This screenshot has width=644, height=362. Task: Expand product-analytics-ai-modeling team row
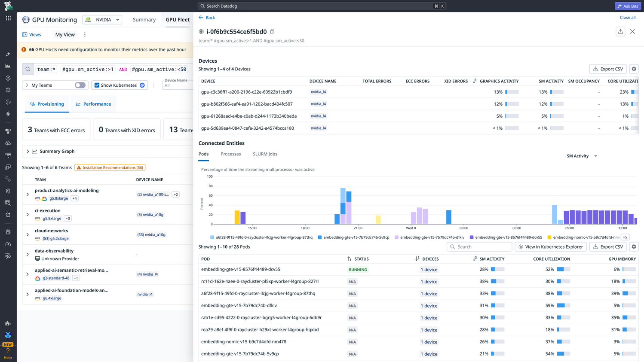28,195
